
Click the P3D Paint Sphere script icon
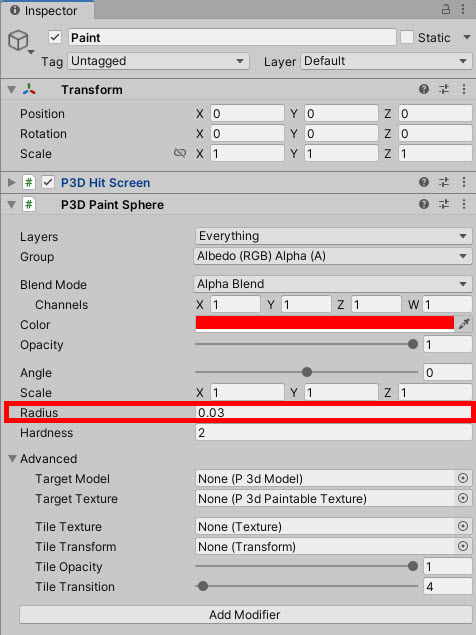click(x=29, y=204)
